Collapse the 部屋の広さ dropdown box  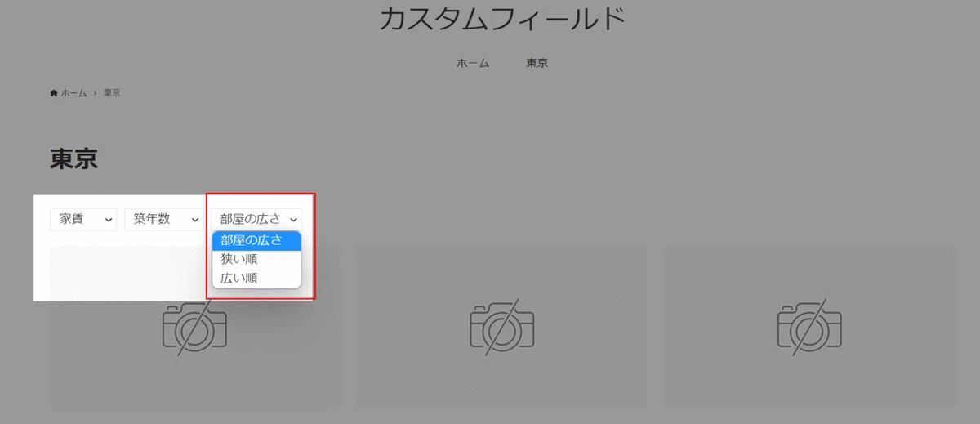[x=256, y=219]
